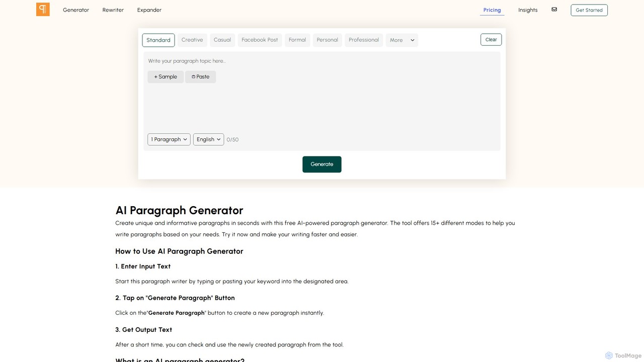View the Pricing page
This screenshot has height=362, width=644.
coord(492,10)
